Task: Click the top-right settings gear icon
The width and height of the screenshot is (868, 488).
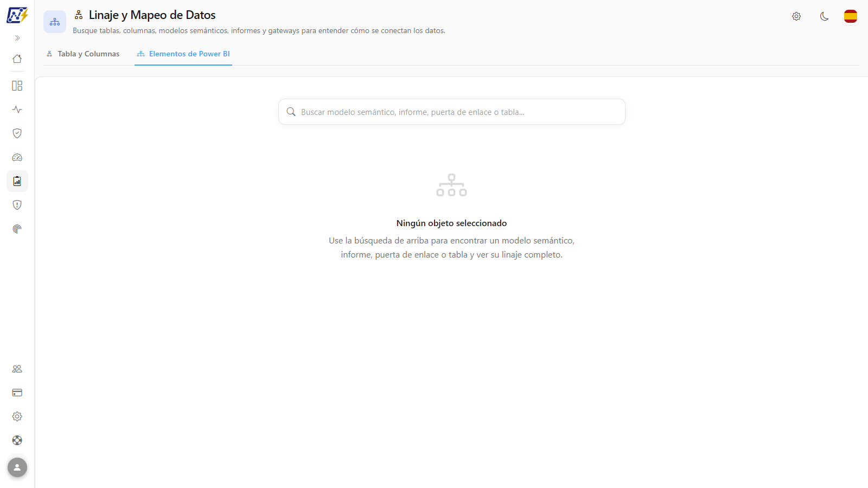Action: tap(796, 16)
